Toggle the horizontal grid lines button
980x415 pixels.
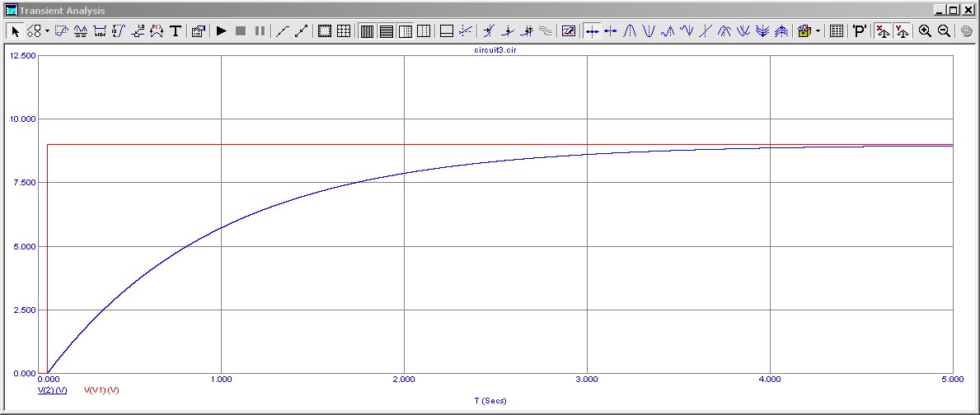(386, 31)
